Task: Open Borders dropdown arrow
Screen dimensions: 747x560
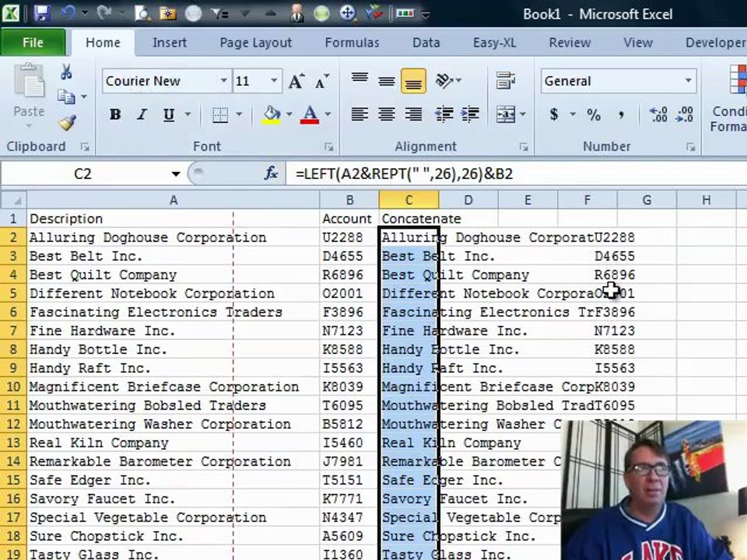Action: click(x=239, y=115)
